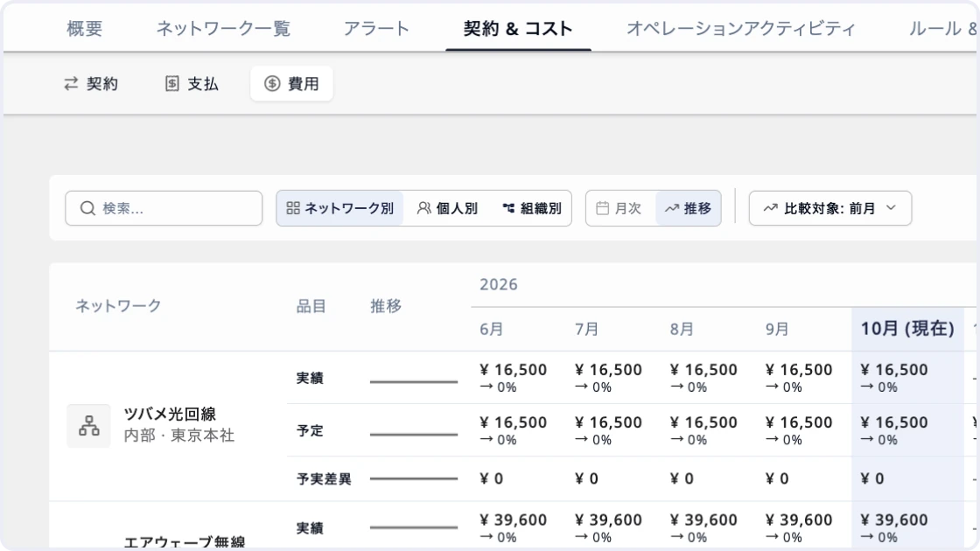Image resolution: width=980 pixels, height=551 pixels.
Task: Click the 品目 column header
Action: point(311,306)
